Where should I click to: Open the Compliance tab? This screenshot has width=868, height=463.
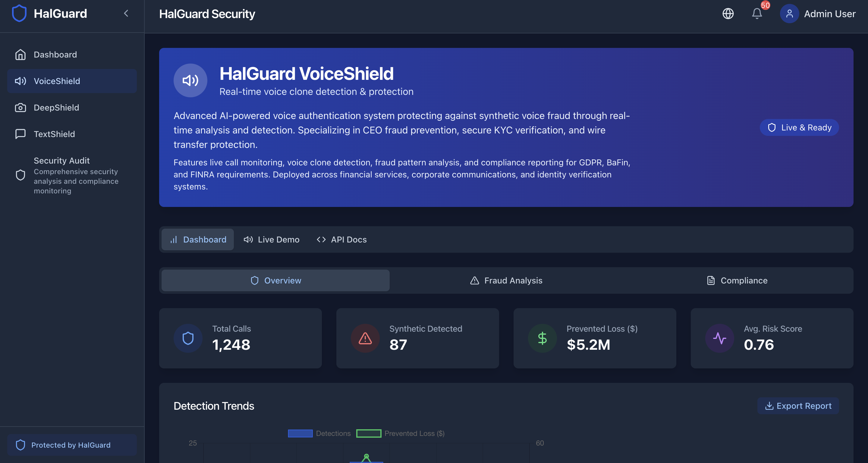[737, 280]
